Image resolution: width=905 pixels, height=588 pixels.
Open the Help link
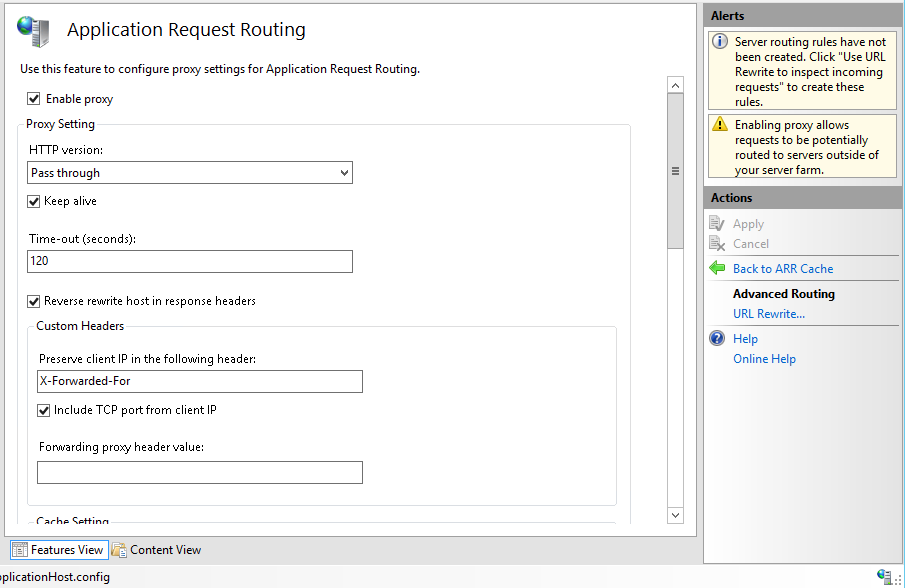pyautogui.click(x=745, y=339)
